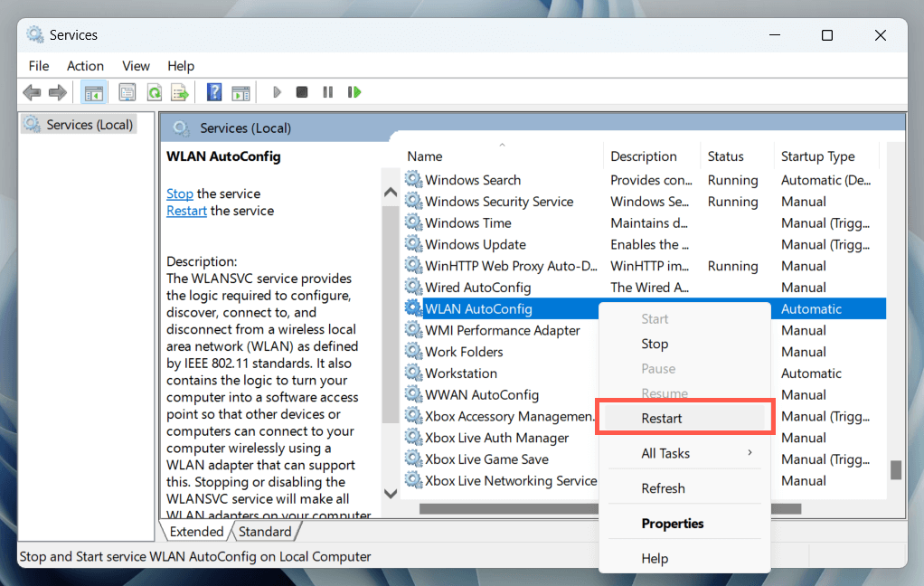Click the services list vertical scrollbar thumb
Viewport: 924px width, 586px height.
click(x=896, y=470)
